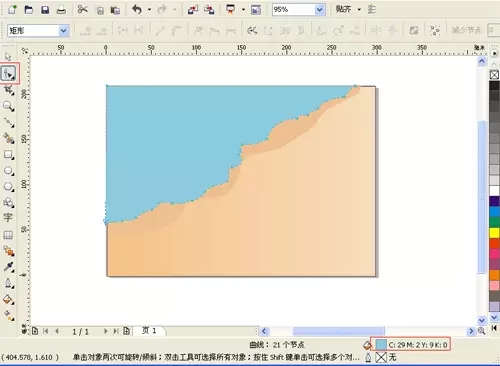Click the Reverse direction icon
This screenshot has height=366, width=500.
click(252, 31)
